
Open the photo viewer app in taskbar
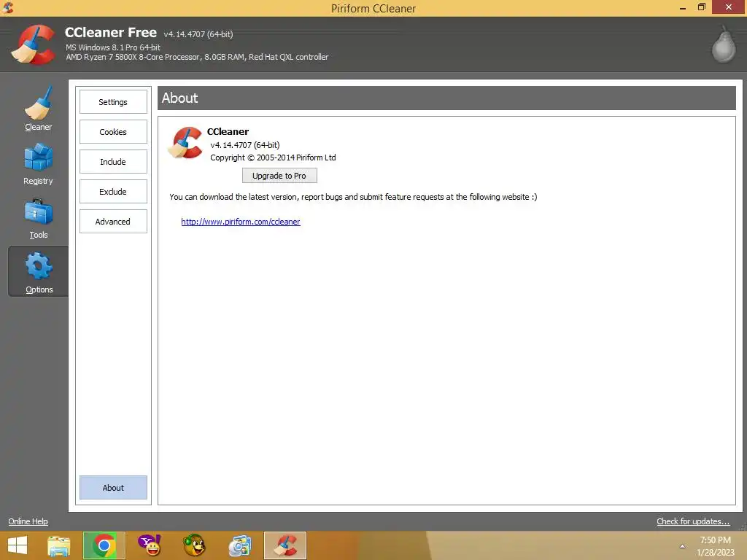tap(239, 545)
